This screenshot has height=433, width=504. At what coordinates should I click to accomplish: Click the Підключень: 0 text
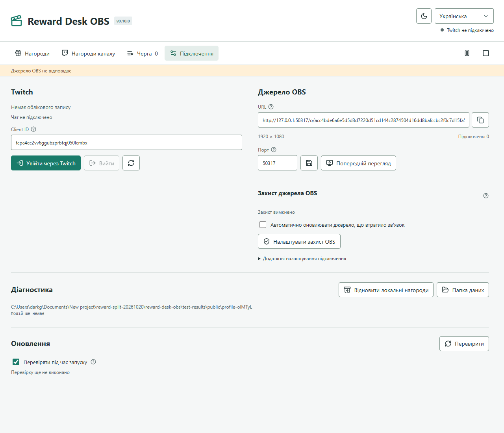click(474, 137)
